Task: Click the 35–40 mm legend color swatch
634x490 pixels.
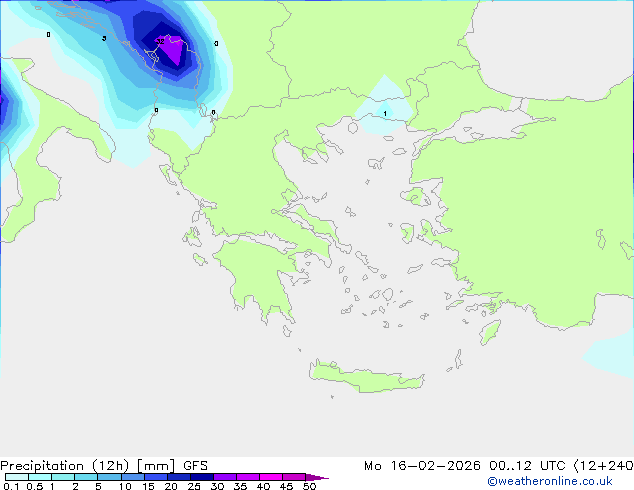Action: [x=248, y=477]
